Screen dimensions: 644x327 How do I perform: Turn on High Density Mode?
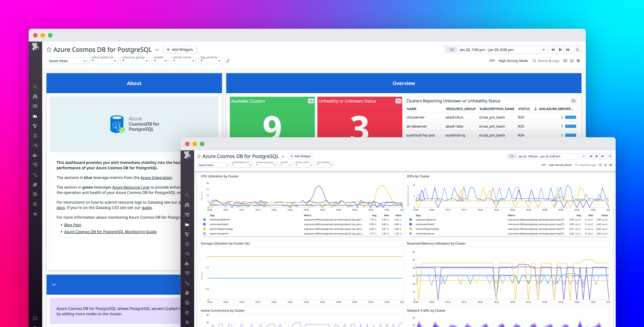pos(492,60)
